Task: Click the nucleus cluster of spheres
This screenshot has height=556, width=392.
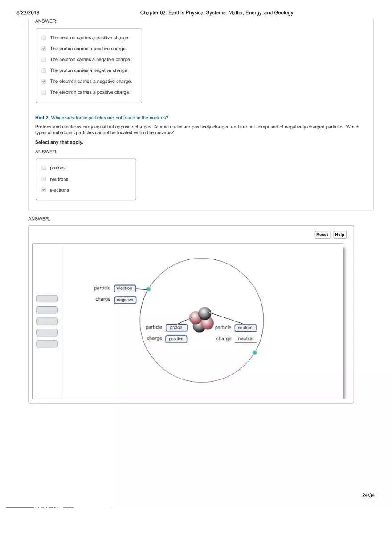Action: click(x=201, y=320)
